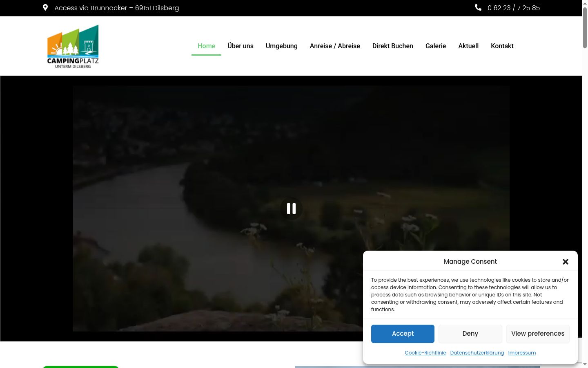Click the page vertical scrollbar thumb

click(x=585, y=27)
